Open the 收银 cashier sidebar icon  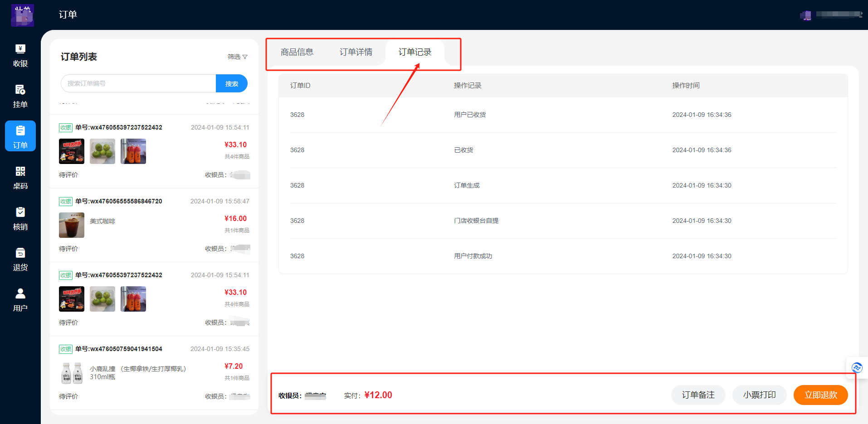(x=20, y=55)
